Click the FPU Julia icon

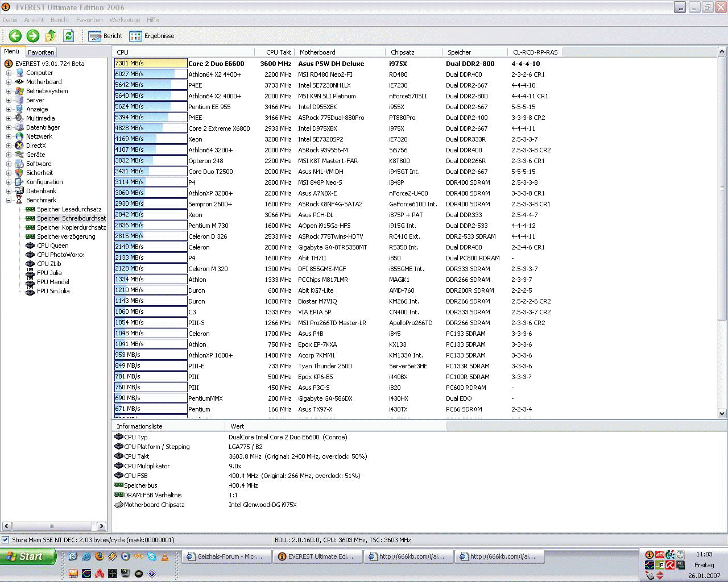[x=30, y=273]
